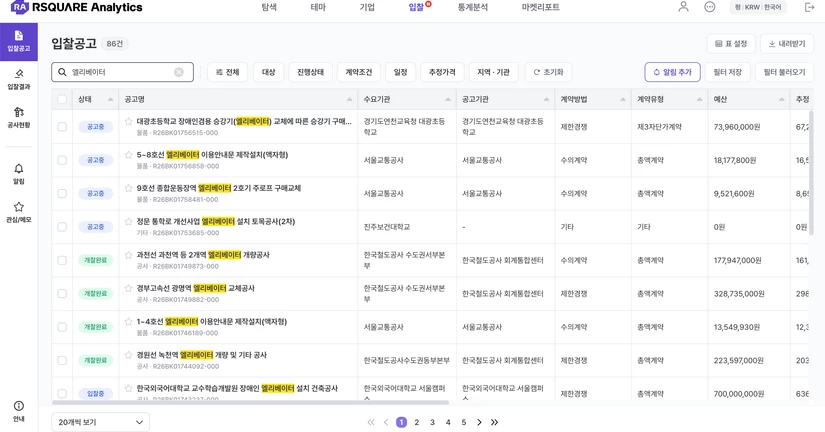Open the chat message icon

pyautogui.click(x=710, y=7)
